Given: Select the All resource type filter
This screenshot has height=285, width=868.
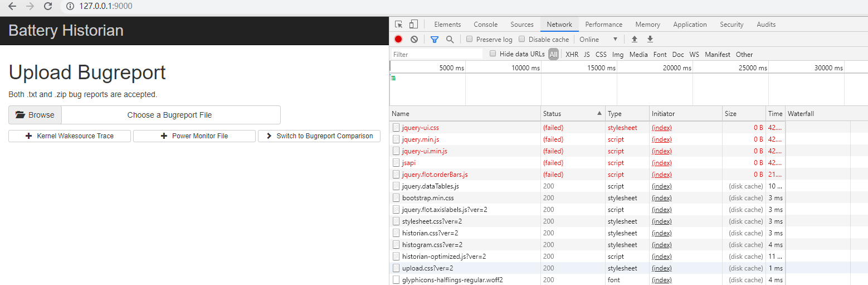Looking at the screenshot, I should click(x=553, y=55).
